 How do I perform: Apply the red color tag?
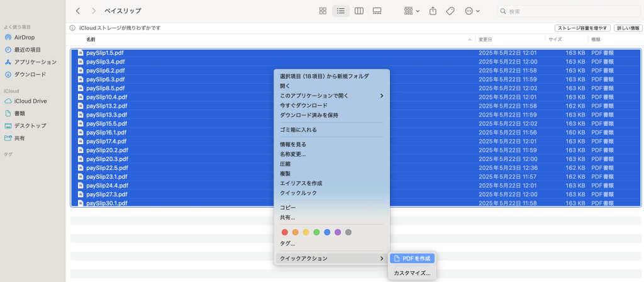[x=284, y=232]
